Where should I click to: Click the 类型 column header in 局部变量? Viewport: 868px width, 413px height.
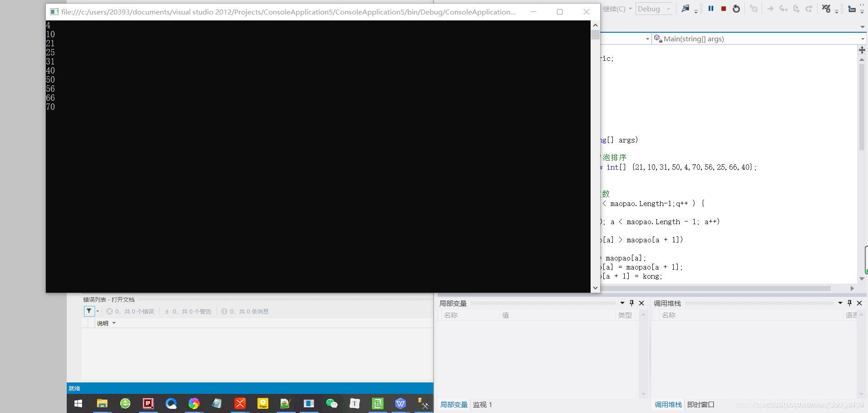point(627,315)
